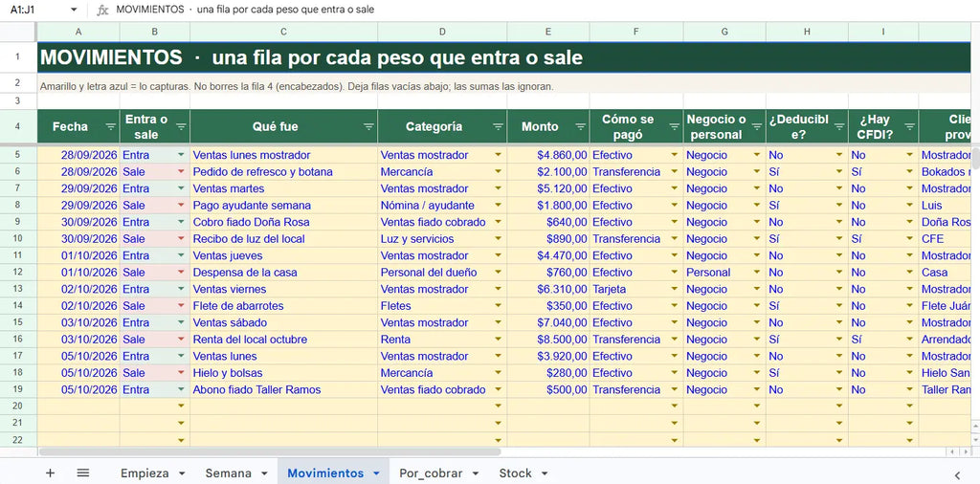Screen dimensions: 980x484
Task: Select the 'Tarjeta' payment cell
Action: tap(636, 289)
